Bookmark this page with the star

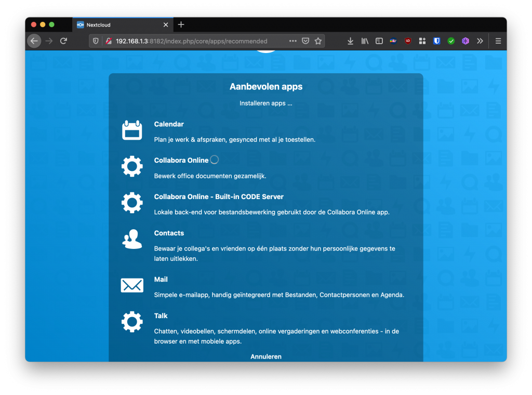point(318,41)
